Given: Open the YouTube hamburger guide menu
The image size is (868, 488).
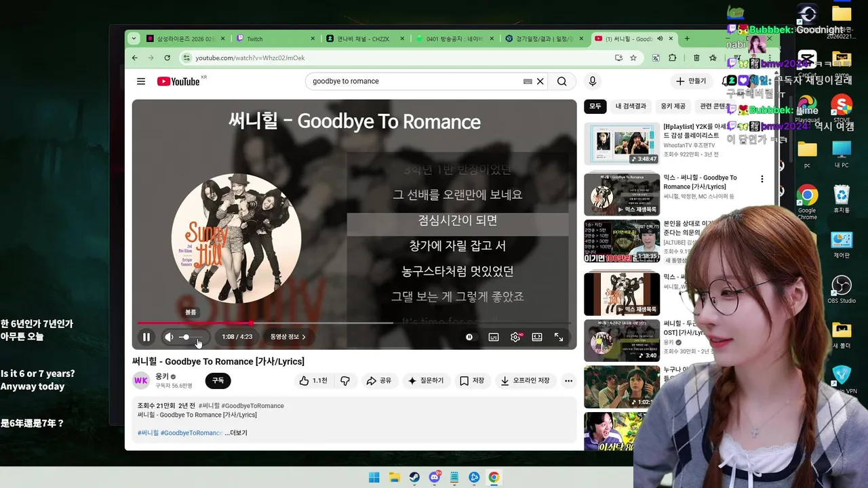Looking at the screenshot, I should (141, 81).
